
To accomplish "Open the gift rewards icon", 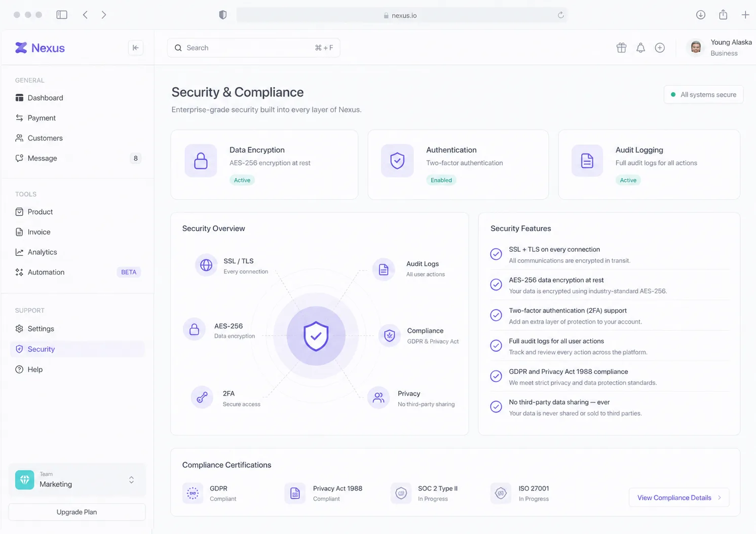I will coord(621,48).
